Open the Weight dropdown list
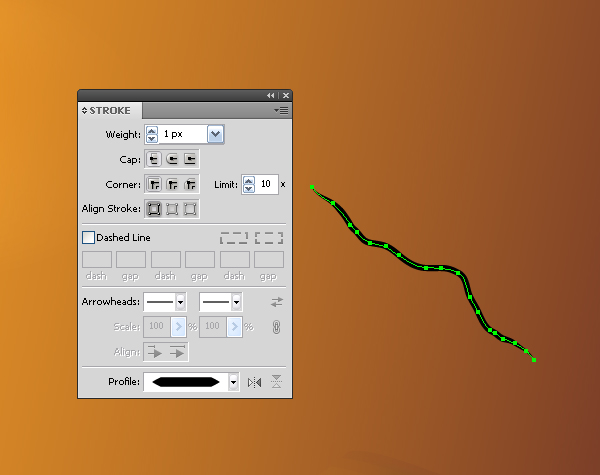The image size is (600, 475). click(215, 134)
